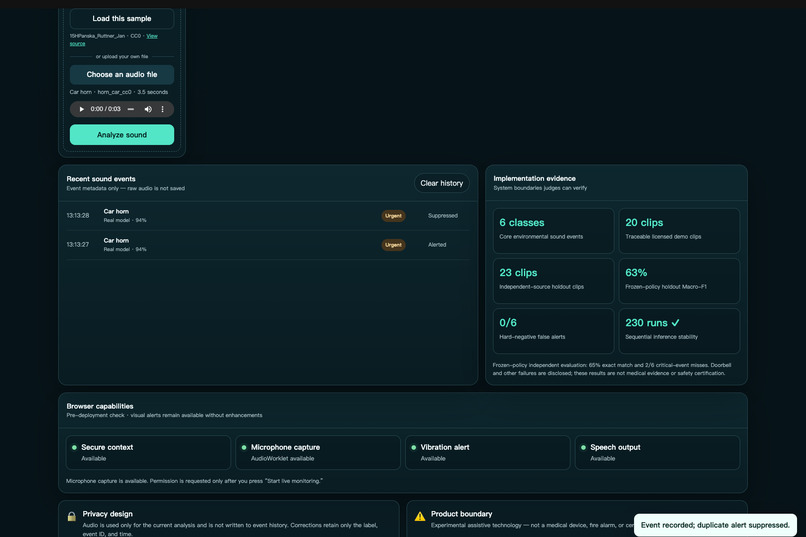Click the Privacy design lock icon
Image resolution: width=806 pixels, height=537 pixels.
pos(71,516)
